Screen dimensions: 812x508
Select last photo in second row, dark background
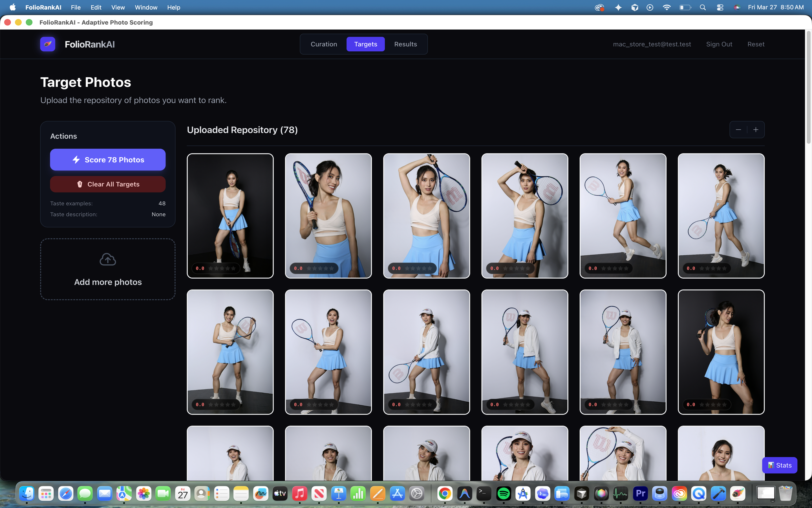721,352
